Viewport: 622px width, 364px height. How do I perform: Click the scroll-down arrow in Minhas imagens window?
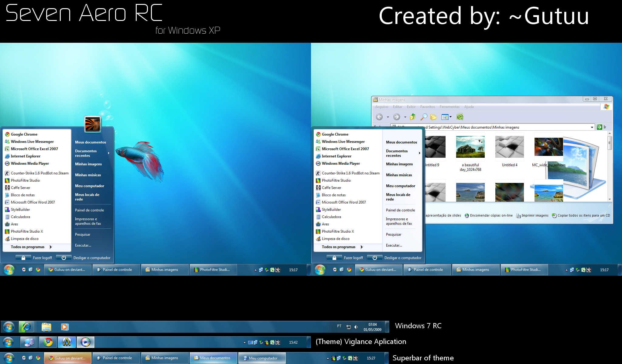coord(610,199)
